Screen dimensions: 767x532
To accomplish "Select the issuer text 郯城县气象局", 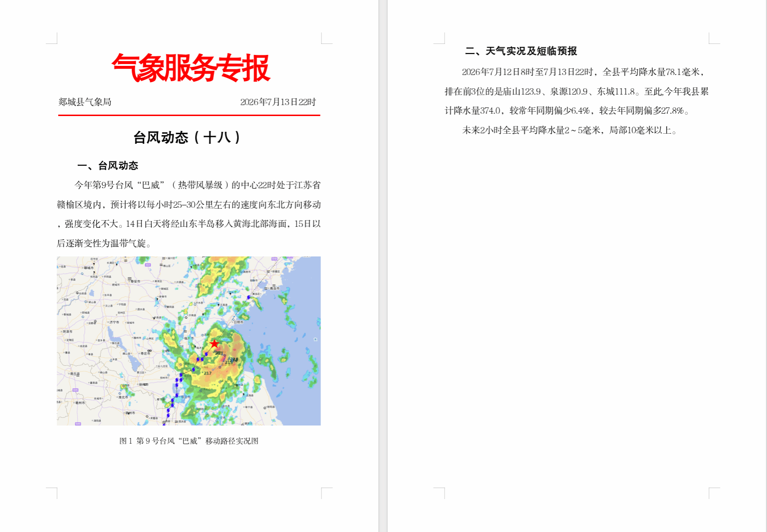I will [x=85, y=102].
